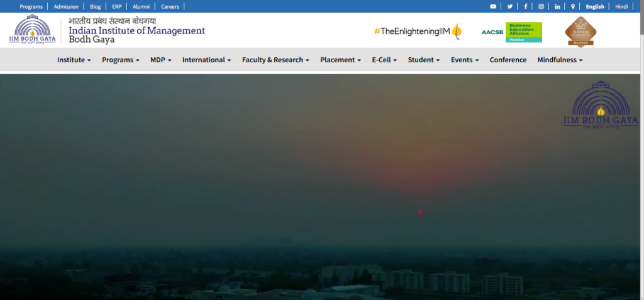Open the Careers link

pyautogui.click(x=170, y=6)
